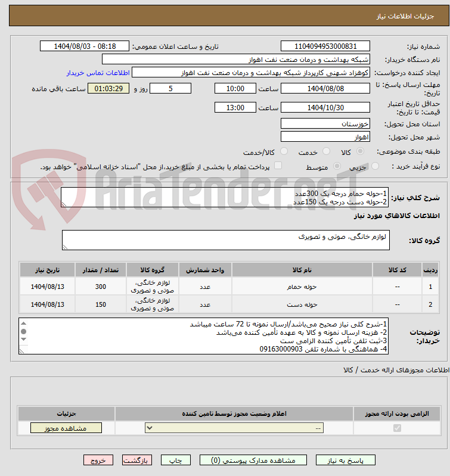Screen dimensions: 450x476
Task: Click the deadline time field 10:00
Action: tap(235, 88)
